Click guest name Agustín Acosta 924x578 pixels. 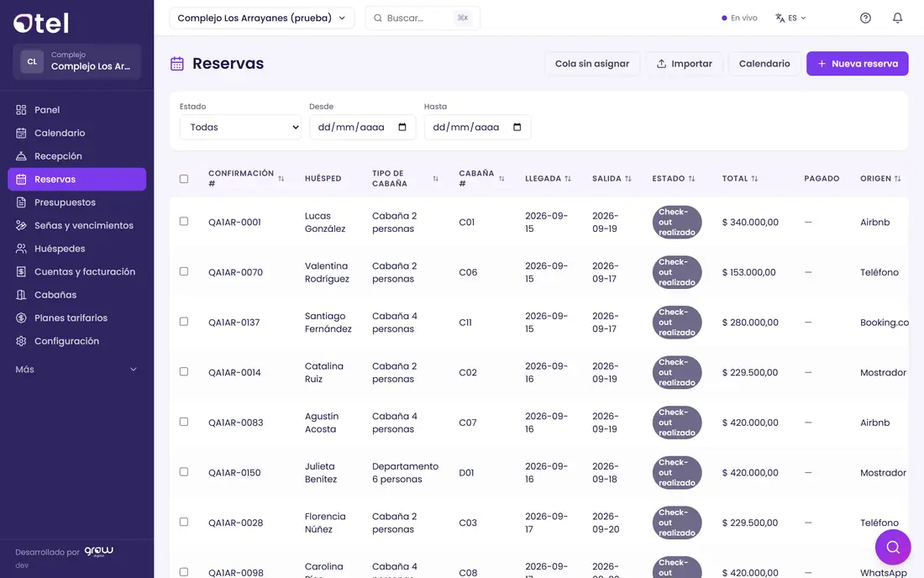point(322,423)
